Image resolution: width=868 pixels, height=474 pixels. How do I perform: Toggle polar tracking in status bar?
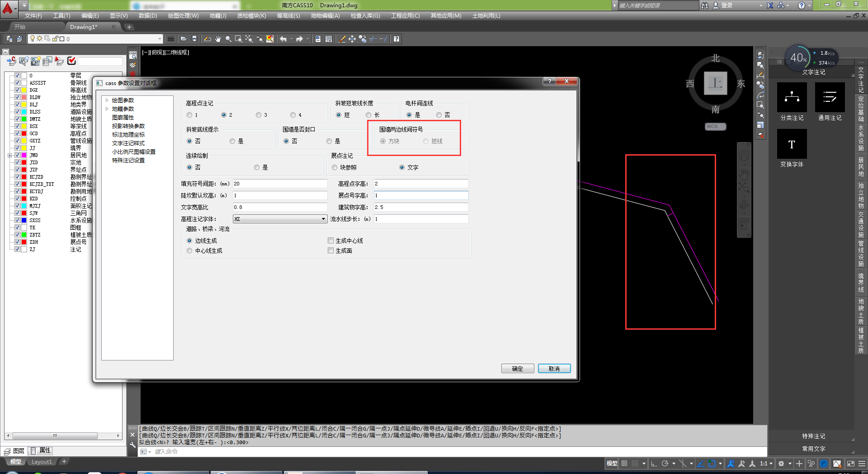point(665,463)
